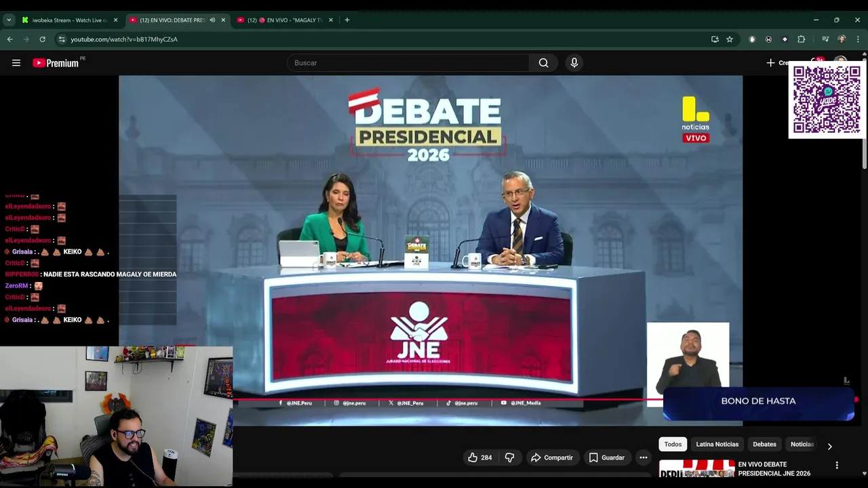Click the Latina noticias VIVO logo

[x=695, y=120]
